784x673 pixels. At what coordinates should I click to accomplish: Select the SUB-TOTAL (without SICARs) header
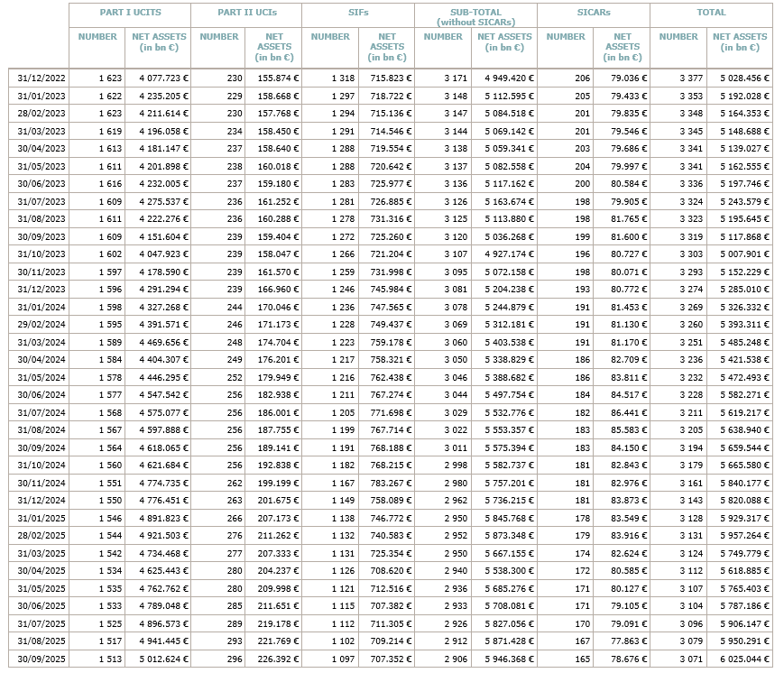coord(475,15)
